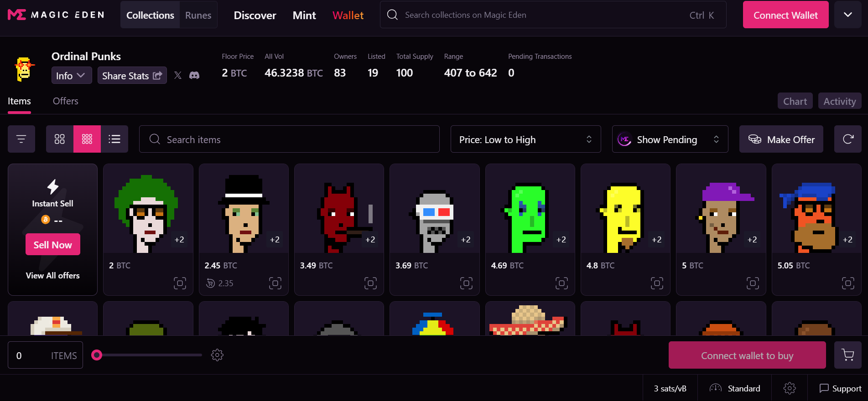Screen dimensions: 868x401
Task: Open the Mint menu
Action: click(304, 15)
